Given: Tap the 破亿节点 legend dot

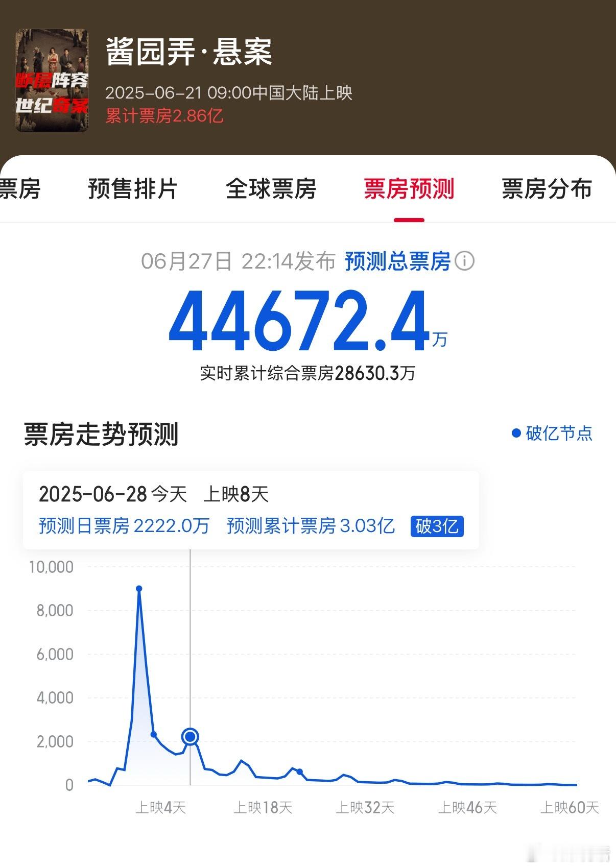Looking at the screenshot, I should [x=516, y=433].
